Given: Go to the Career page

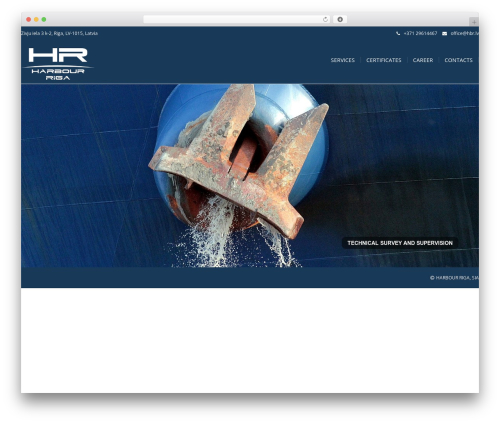Looking at the screenshot, I should [x=423, y=60].
